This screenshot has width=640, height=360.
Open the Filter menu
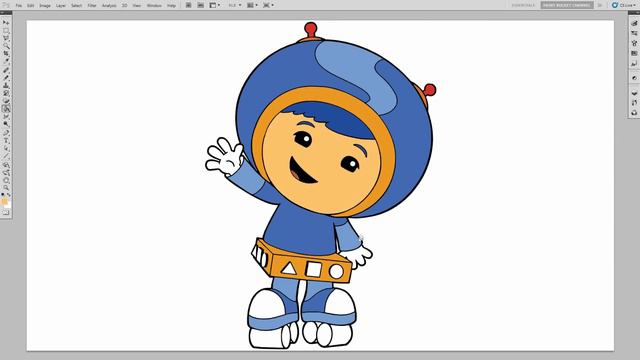(x=92, y=5)
